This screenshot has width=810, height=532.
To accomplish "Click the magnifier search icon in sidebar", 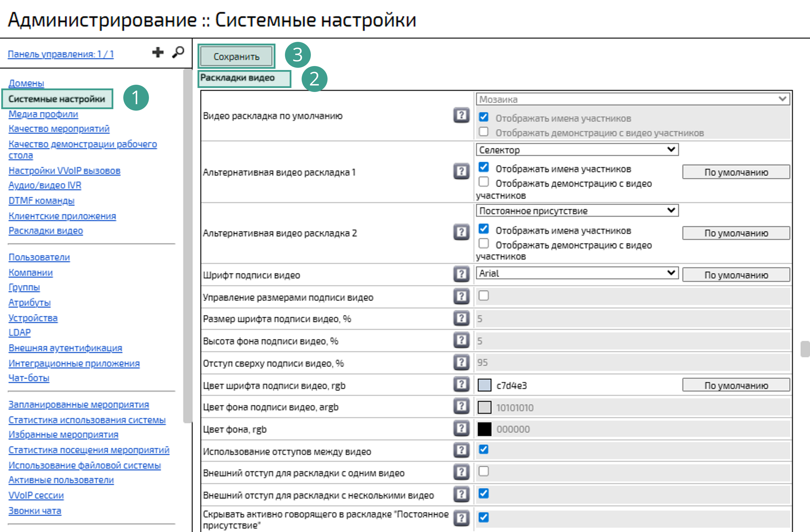I will (x=178, y=52).
